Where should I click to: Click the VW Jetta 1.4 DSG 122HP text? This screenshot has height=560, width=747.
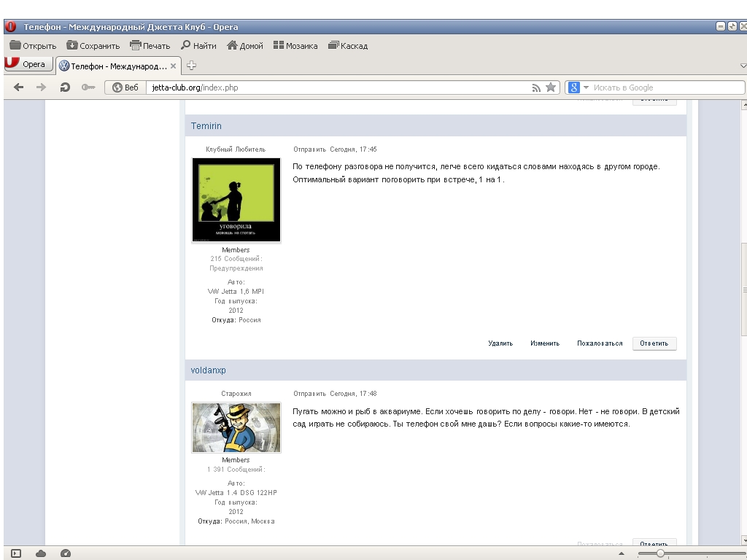pyautogui.click(x=236, y=492)
